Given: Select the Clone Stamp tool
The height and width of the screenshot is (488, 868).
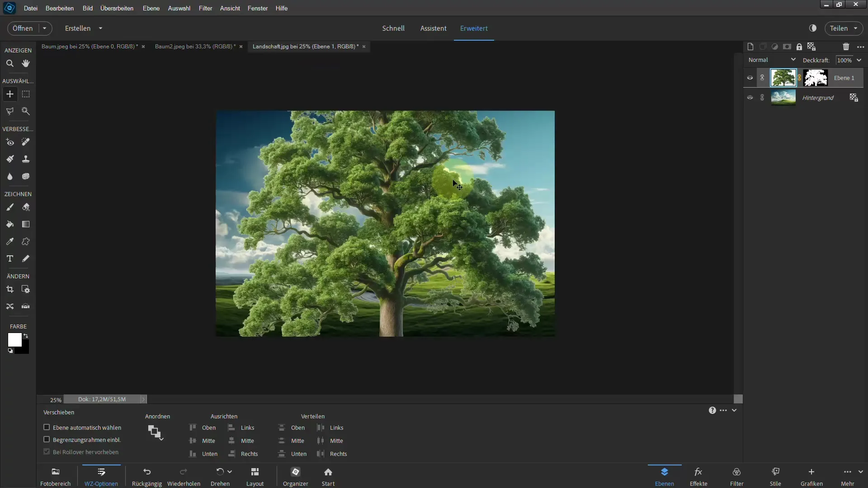Looking at the screenshot, I should click(26, 159).
